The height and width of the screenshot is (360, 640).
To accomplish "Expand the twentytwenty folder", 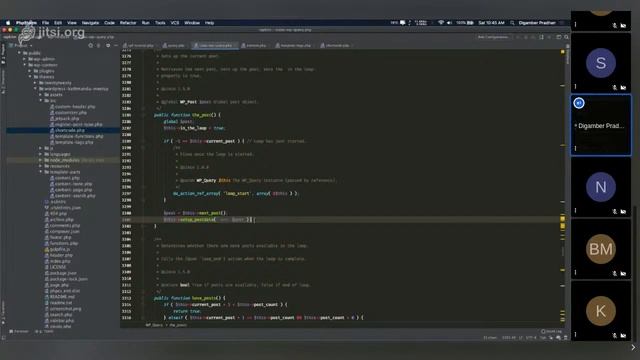I will pyautogui.click(x=35, y=83).
